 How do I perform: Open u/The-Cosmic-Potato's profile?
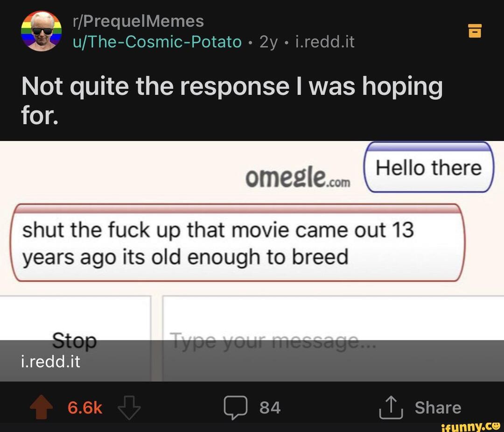click(x=157, y=42)
